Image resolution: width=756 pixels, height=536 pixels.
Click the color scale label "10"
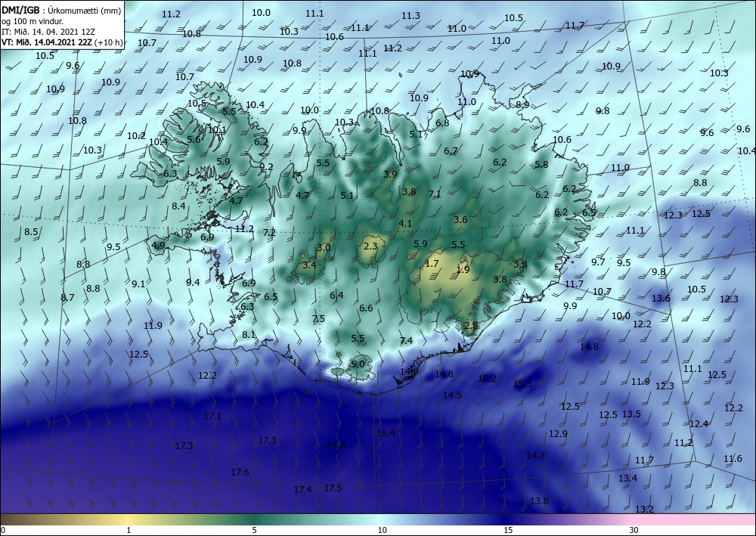click(382, 530)
